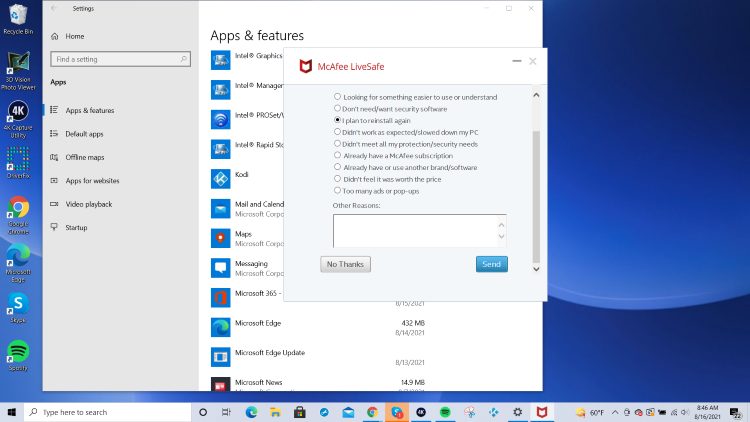Select 'Looking for something easier to use' option

pyautogui.click(x=337, y=97)
